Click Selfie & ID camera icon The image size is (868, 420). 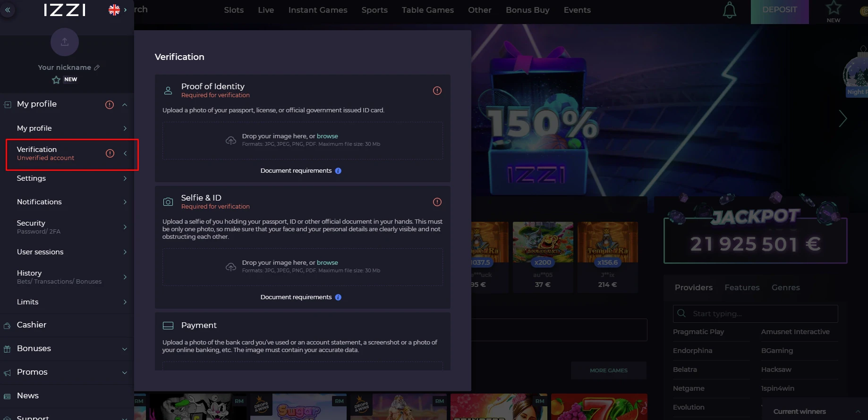point(168,202)
